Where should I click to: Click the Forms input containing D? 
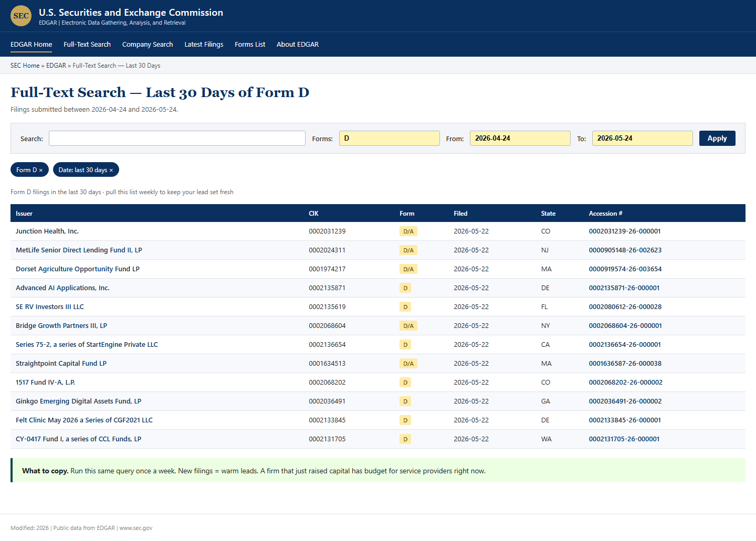(389, 139)
